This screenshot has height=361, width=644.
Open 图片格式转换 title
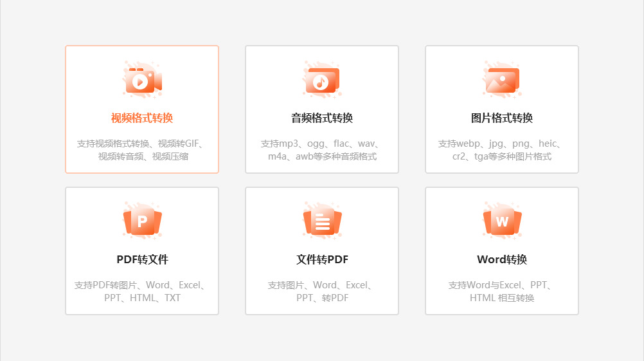pyautogui.click(x=502, y=118)
